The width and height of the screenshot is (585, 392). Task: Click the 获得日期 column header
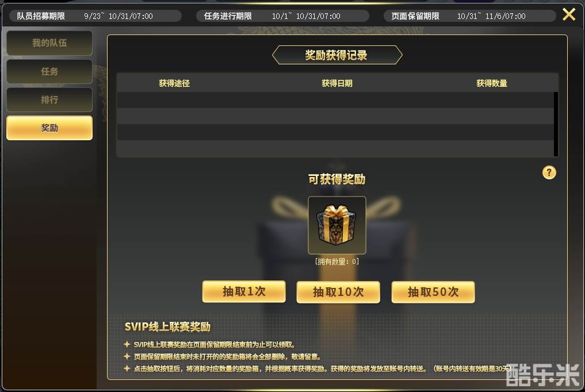[337, 83]
